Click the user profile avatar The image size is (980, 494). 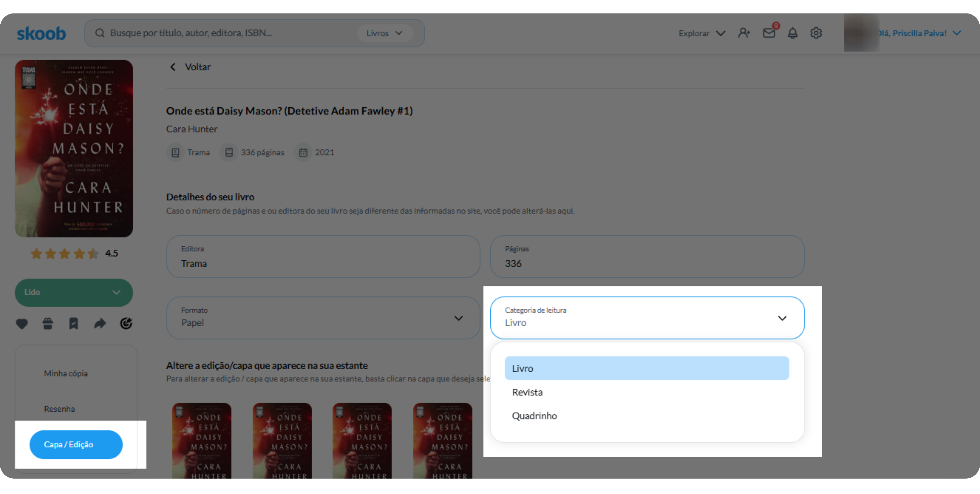click(x=861, y=33)
